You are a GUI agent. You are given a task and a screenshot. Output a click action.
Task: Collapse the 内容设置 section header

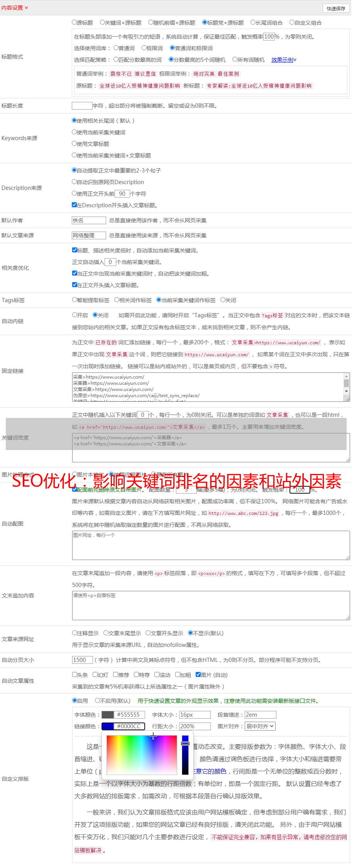(x=15, y=8)
